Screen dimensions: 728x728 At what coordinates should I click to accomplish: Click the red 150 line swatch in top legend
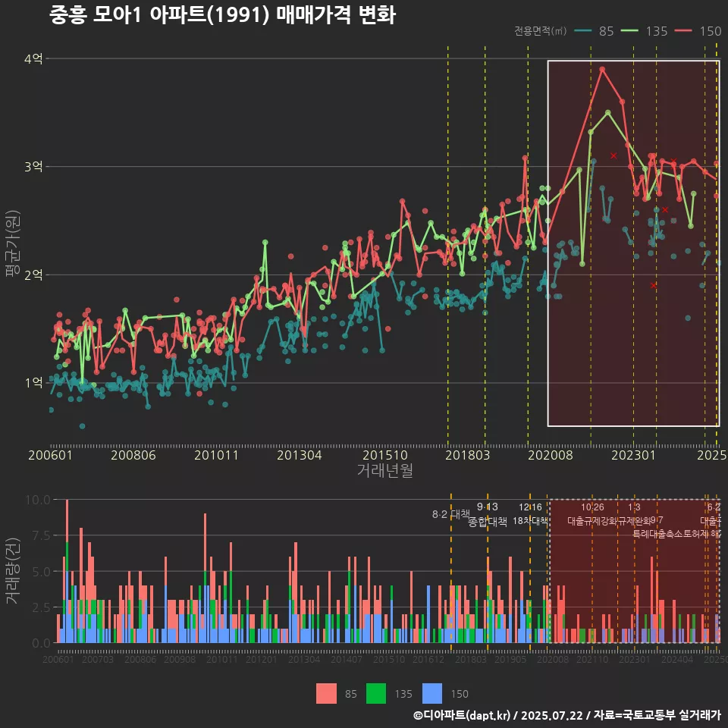point(683,31)
